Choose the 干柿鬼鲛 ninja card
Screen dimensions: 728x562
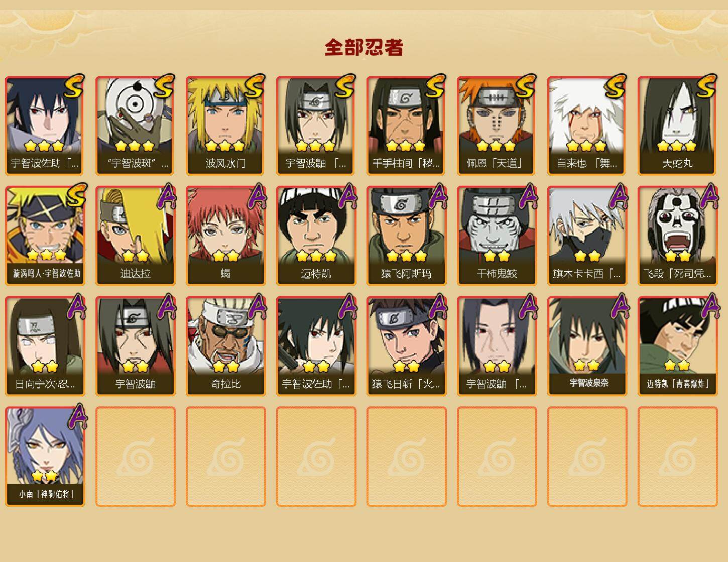click(x=497, y=236)
